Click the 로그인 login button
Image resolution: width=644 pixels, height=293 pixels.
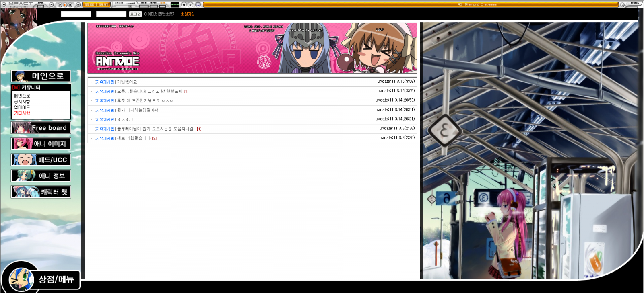135,14
